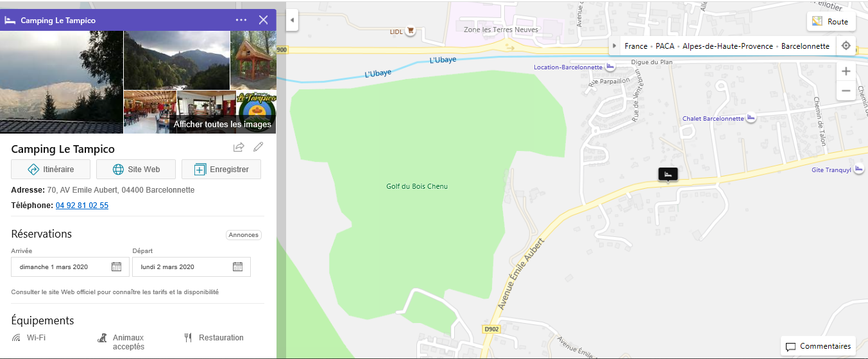The height and width of the screenshot is (359, 868).
Task: Zoom in with the plus button
Action: [846, 71]
